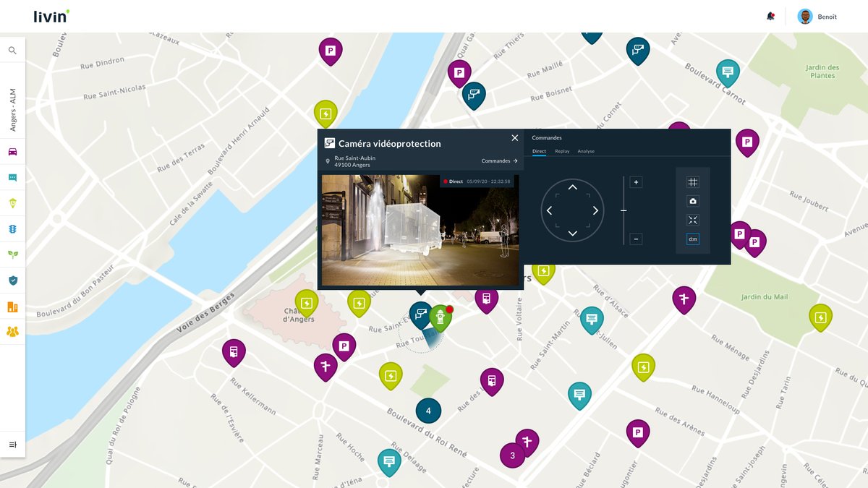The height and width of the screenshot is (488, 868).
Task: Toggle fullscreen mode for the camera feed
Action: tap(692, 220)
